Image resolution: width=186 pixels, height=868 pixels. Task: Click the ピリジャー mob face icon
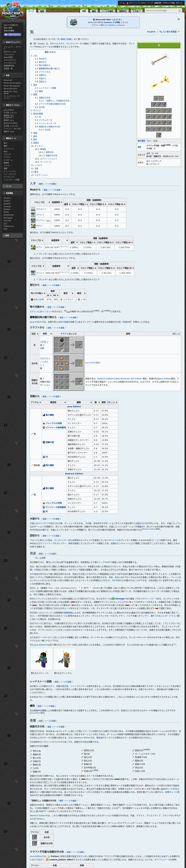[33, 220]
